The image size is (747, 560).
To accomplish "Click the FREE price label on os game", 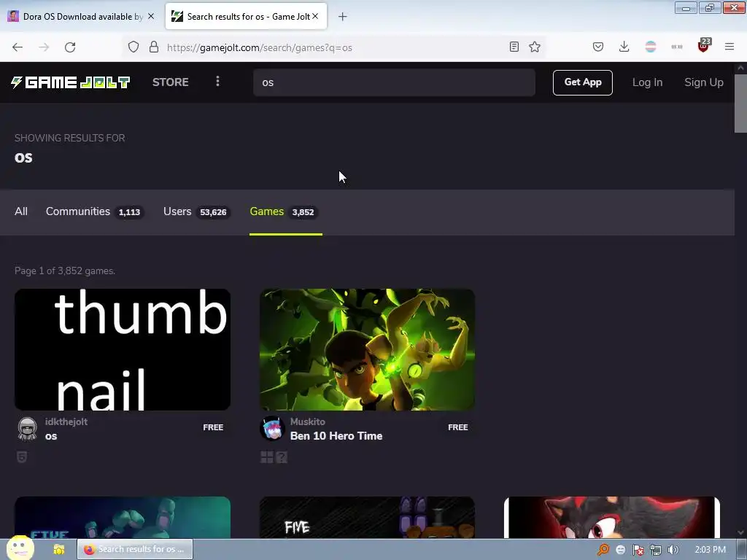I will pos(213,427).
